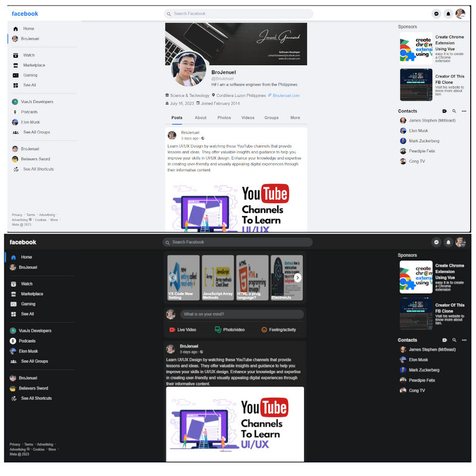
Task: Select Marketplace icon in dark theme sidebar
Action: pyautogui.click(x=13, y=294)
